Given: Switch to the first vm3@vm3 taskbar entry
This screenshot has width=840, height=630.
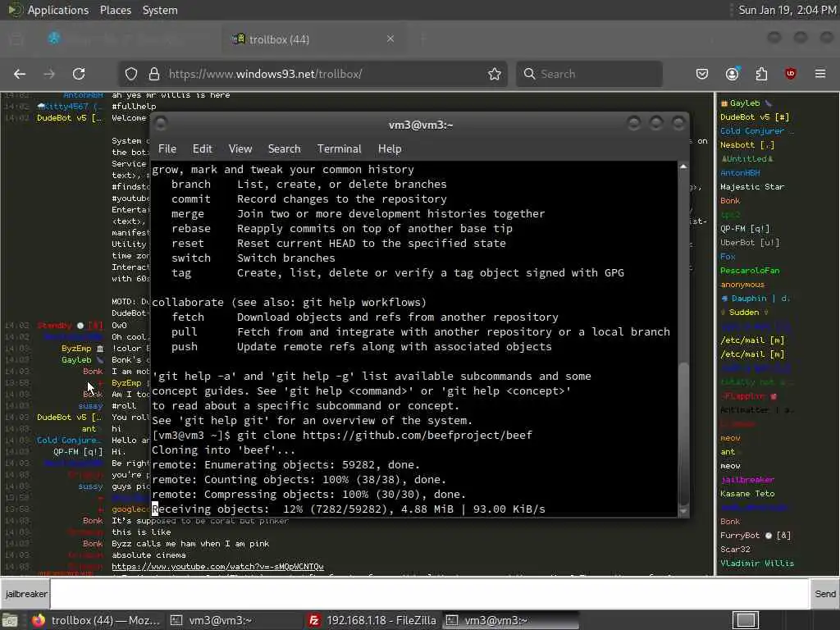Looking at the screenshot, I should 234,620.
